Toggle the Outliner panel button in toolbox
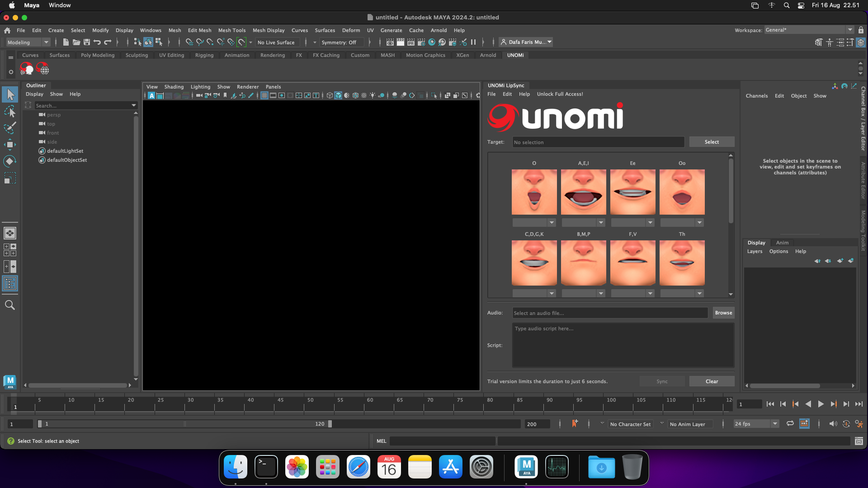The width and height of the screenshot is (868, 488). point(10,284)
